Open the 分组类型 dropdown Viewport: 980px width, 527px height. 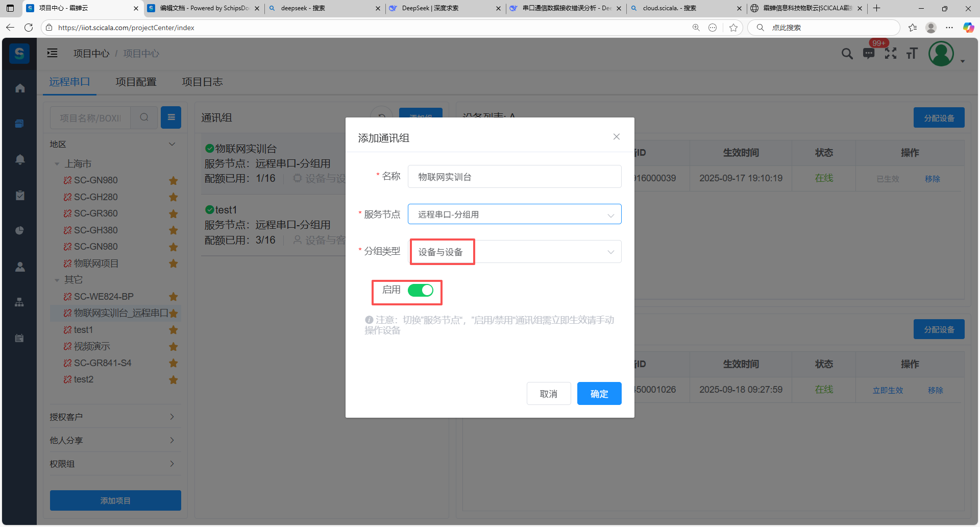coord(514,252)
